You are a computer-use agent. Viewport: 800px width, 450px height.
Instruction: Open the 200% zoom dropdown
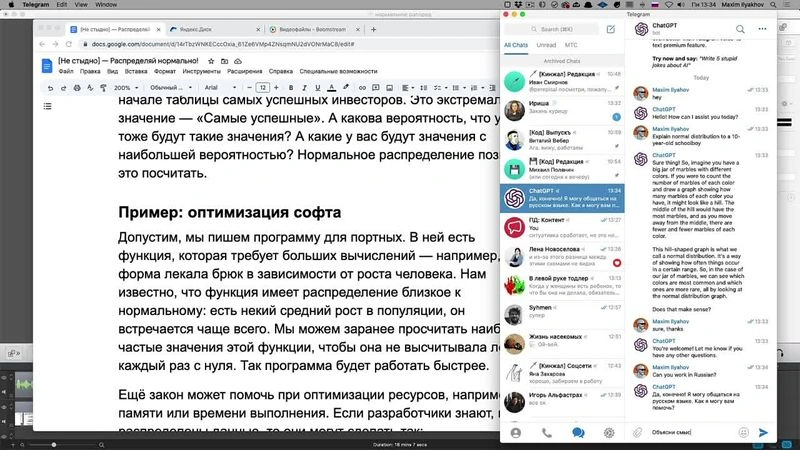(126, 88)
